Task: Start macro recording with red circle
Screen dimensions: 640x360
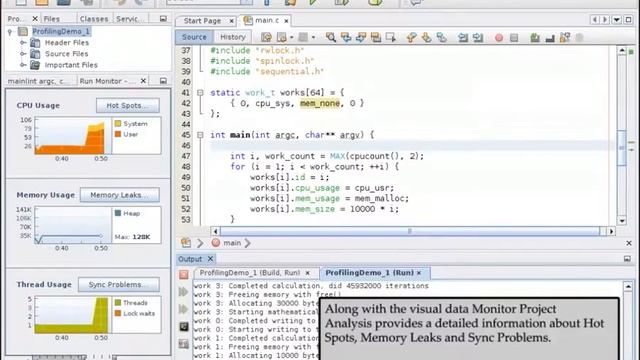Action: [x=499, y=38]
